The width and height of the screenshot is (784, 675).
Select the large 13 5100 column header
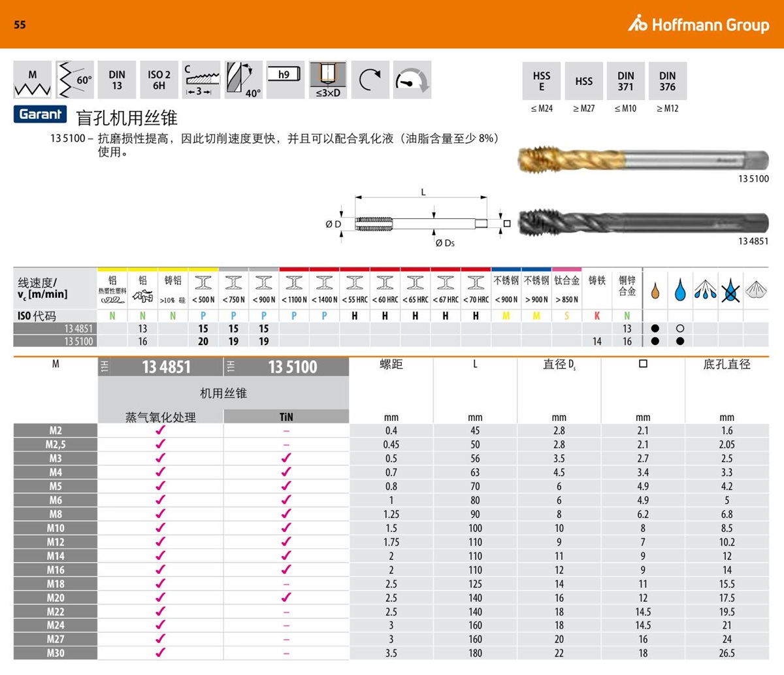pos(293,367)
